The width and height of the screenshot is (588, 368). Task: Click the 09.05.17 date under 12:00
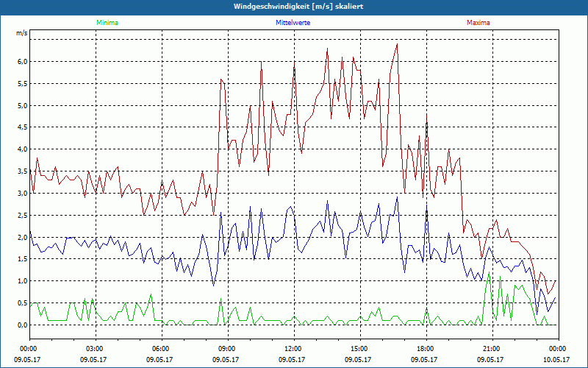pos(292,359)
